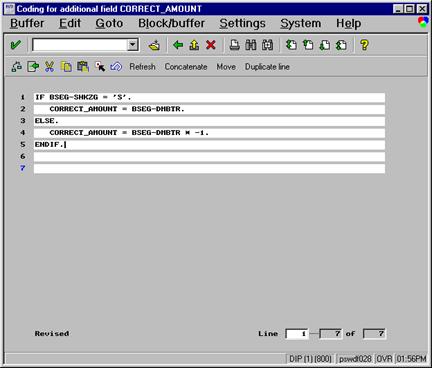Click the Paste from buffer icon
432x368 pixels.
[83, 67]
